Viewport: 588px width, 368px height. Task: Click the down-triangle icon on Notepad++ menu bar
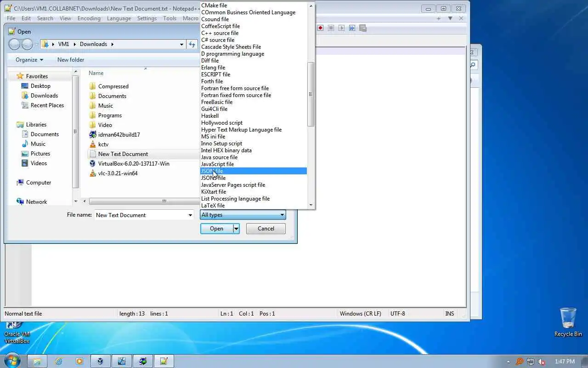(x=450, y=18)
